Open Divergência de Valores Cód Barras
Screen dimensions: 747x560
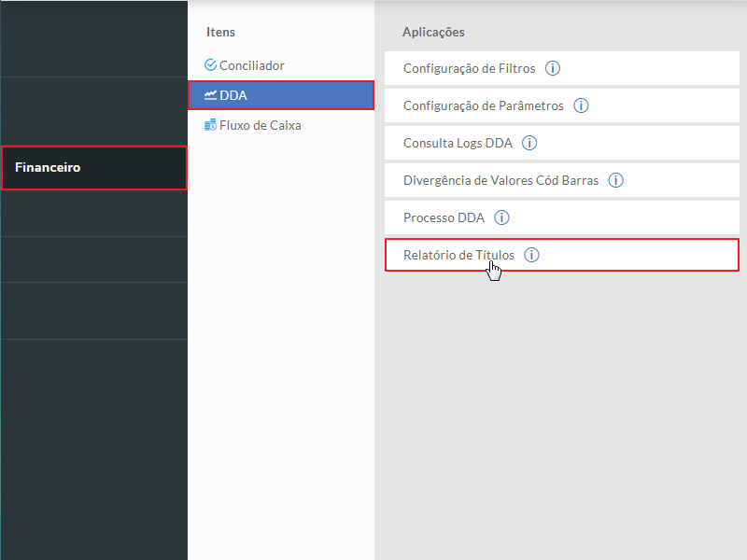coord(500,180)
